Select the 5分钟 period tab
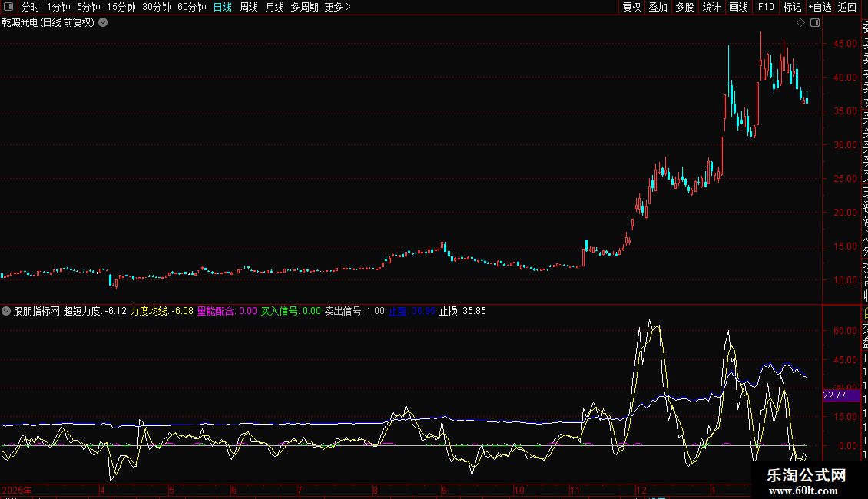 [x=88, y=7]
